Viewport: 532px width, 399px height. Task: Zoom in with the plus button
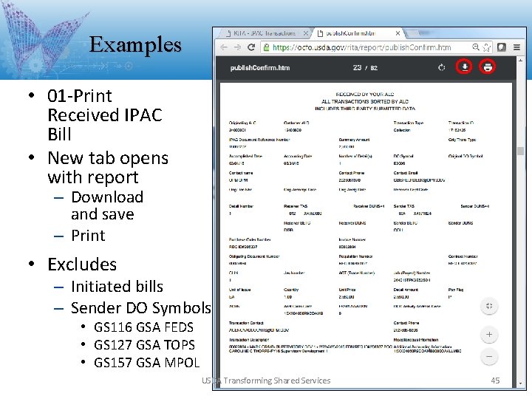point(489,335)
